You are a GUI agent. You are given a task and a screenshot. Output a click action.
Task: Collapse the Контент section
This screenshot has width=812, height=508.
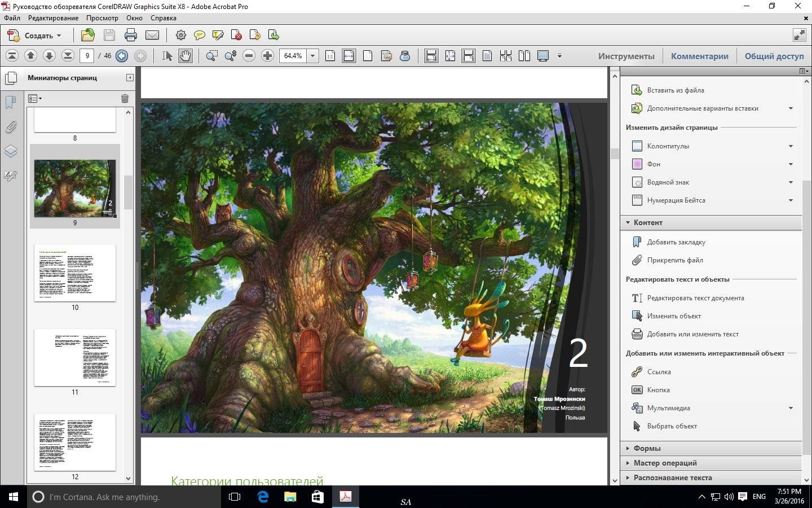click(x=710, y=222)
